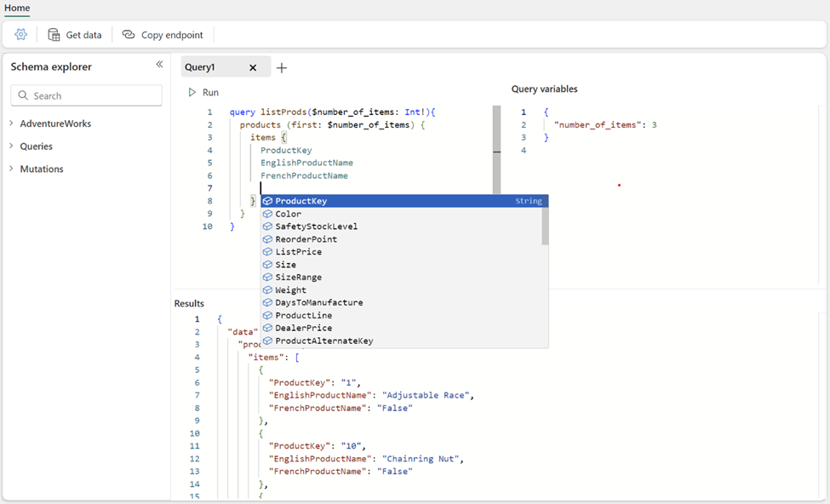Click the Get data button

pos(75,35)
